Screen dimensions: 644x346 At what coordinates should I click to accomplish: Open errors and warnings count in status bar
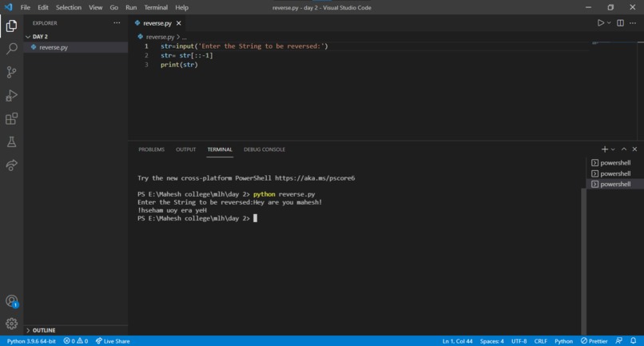pyautogui.click(x=76, y=341)
